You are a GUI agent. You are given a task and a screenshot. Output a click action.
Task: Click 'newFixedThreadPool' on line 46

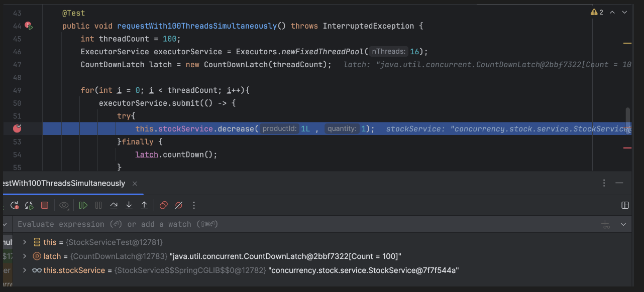click(x=323, y=52)
